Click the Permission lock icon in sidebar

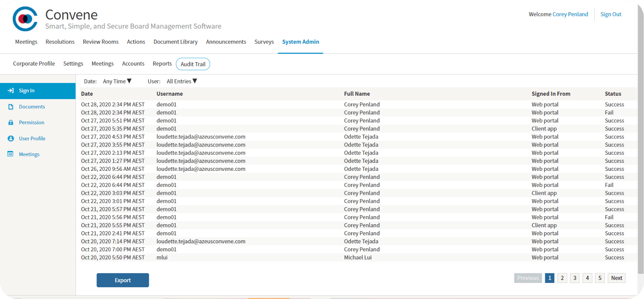[x=11, y=122]
